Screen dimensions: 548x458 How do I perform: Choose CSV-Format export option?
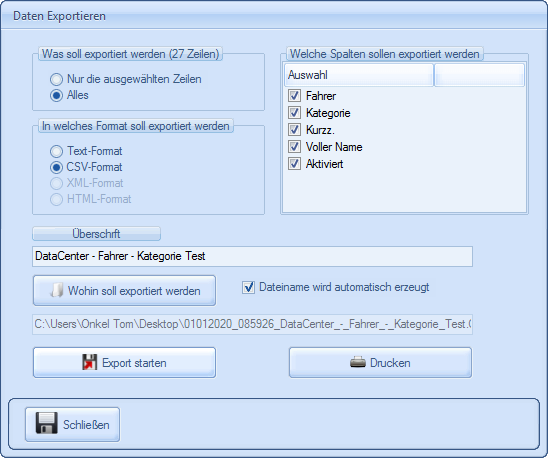(x=56, y=167)
